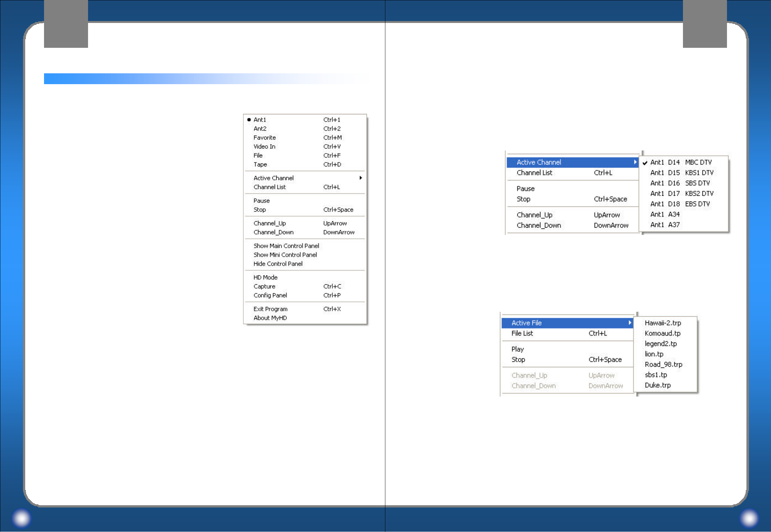
Task: Click Favorite menu entry
Action: point(264,138)
